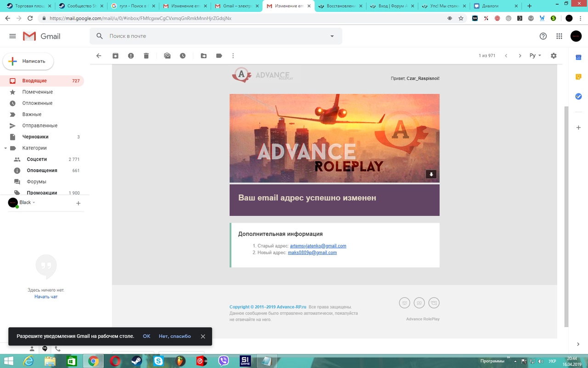
Task: Open Hangouts conversations icon at bottom
Action: pyautogui.click(x=45, y=349)
